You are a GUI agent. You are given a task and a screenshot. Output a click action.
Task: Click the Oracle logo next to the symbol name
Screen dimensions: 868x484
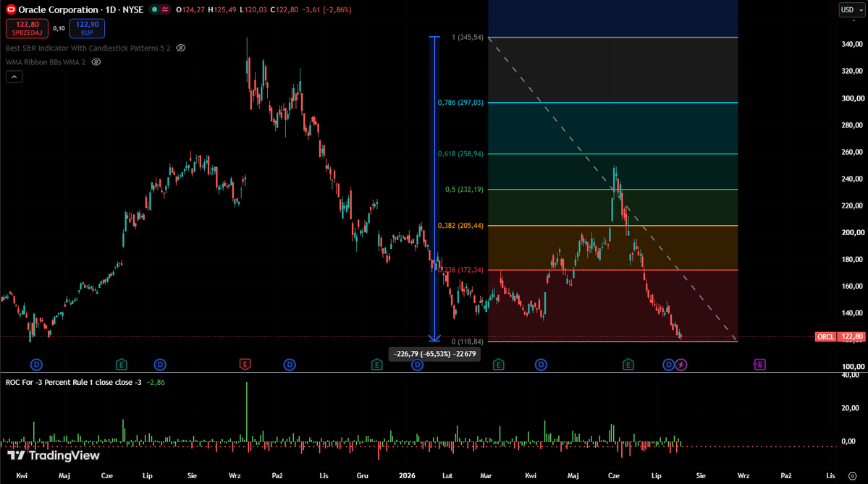(x=11, y=9)
